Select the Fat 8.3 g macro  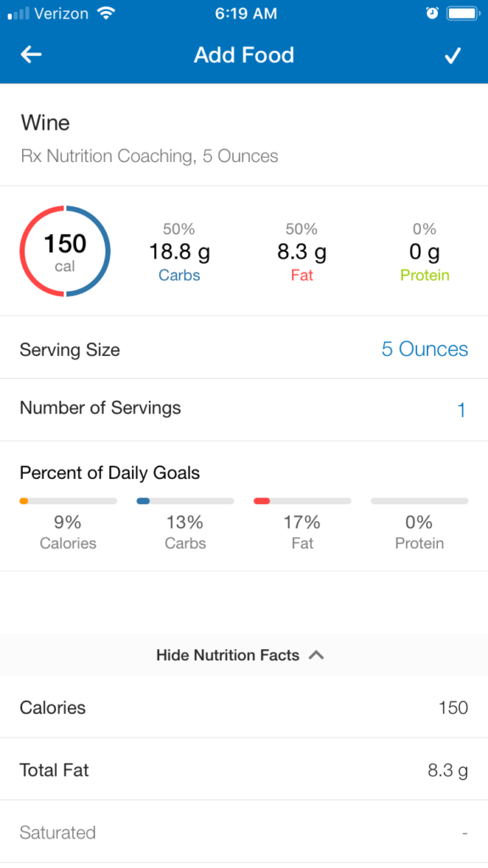[x=302, y=252]
